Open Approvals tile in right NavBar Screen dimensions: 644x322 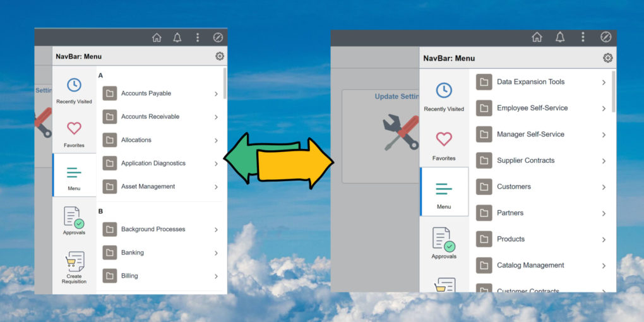click(444, 242)
